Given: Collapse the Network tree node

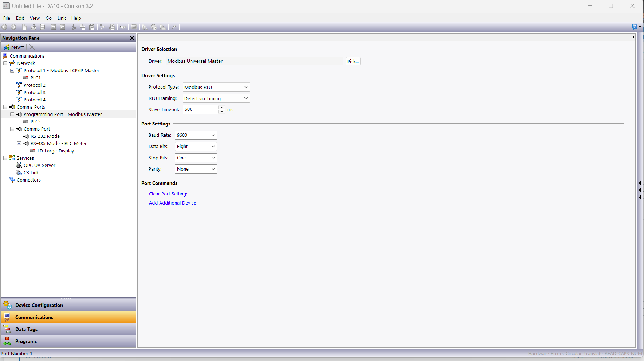Looking at the screenshot, I should point(5,63).
